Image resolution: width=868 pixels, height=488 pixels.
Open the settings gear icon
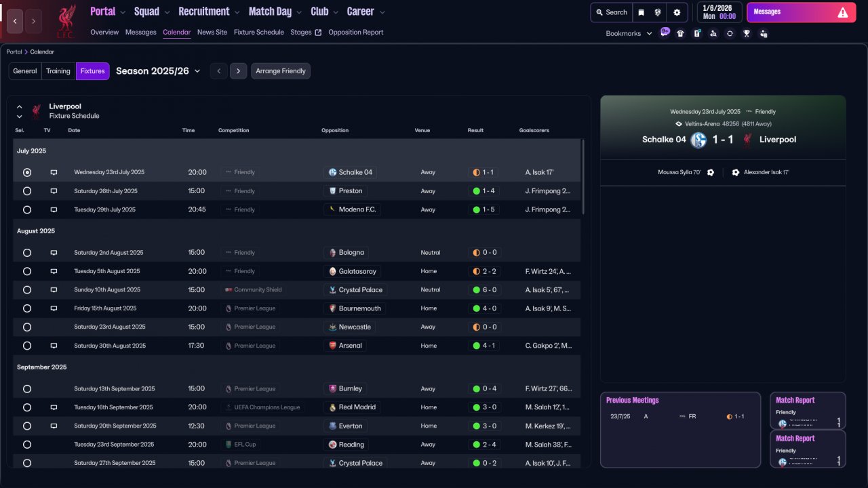tap(676, 12)
